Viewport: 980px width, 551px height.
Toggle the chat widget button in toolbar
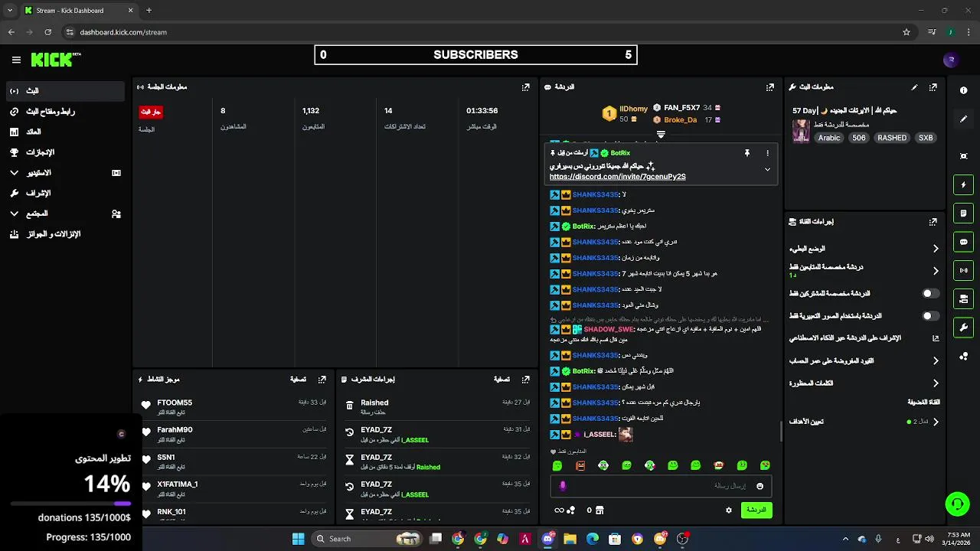click(x=964, y=242)
